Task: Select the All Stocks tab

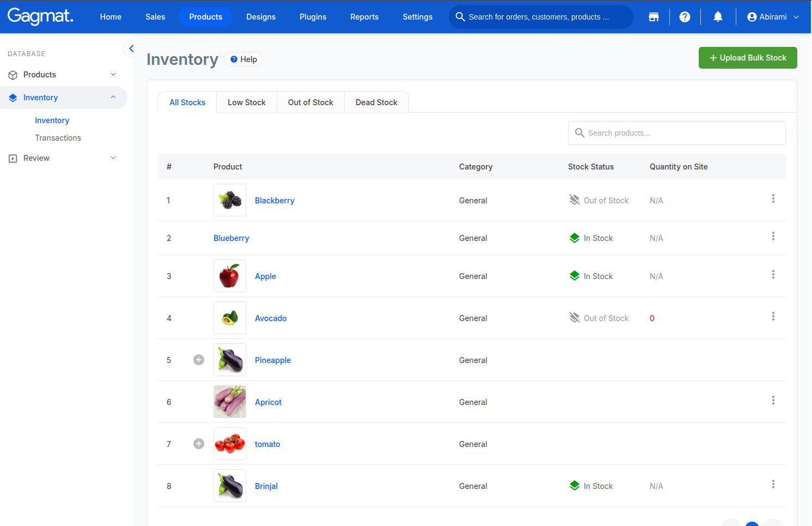Action: click(187, 102)
